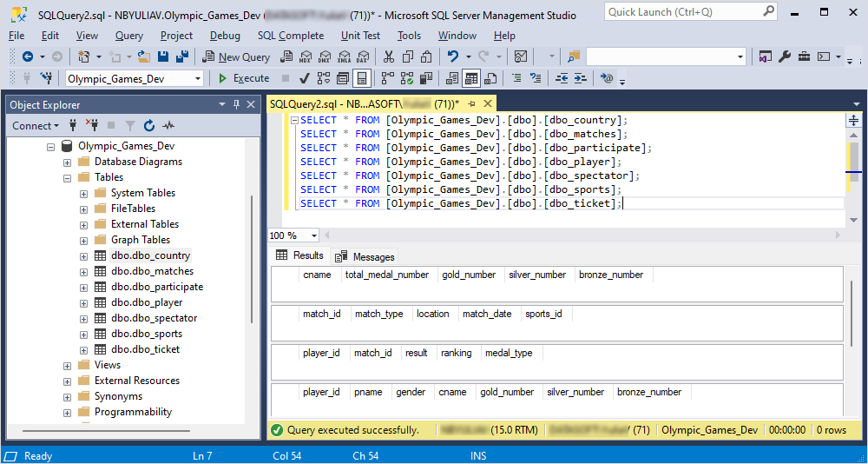Click the New Query button
This screenshot has height=464, width=868.
click(236, 56)
